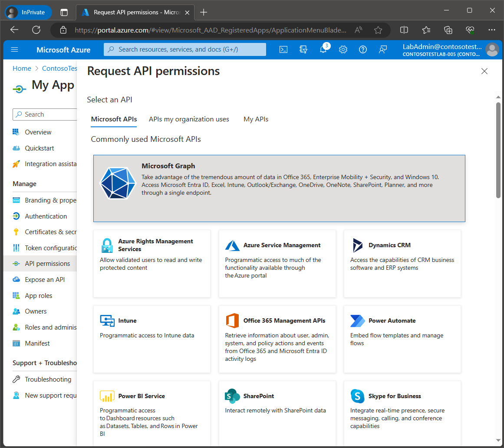Click the ContosoTest breadcrumb link
Image resolution: width=504 pixels, height=448 pixels.
pyautogui.click(x=59, y=69)
